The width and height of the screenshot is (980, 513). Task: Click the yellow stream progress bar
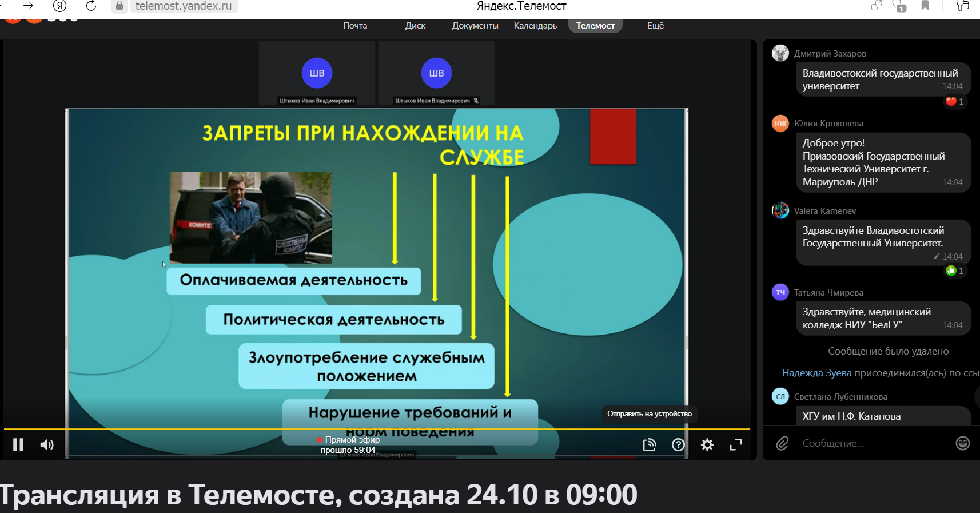(376, 428)
